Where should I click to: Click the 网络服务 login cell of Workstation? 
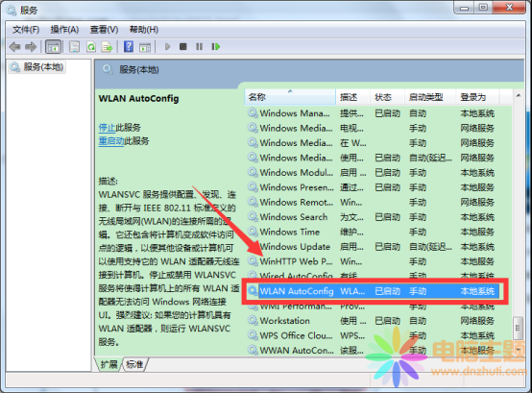click(477, 321)
